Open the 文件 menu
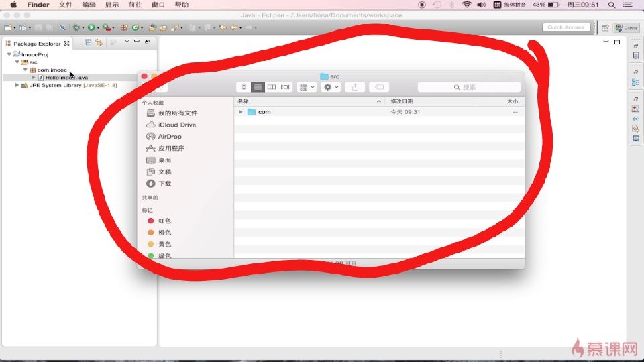Image resolution: width=644 pixels, height=362 pixels. (x=66, y=5)
